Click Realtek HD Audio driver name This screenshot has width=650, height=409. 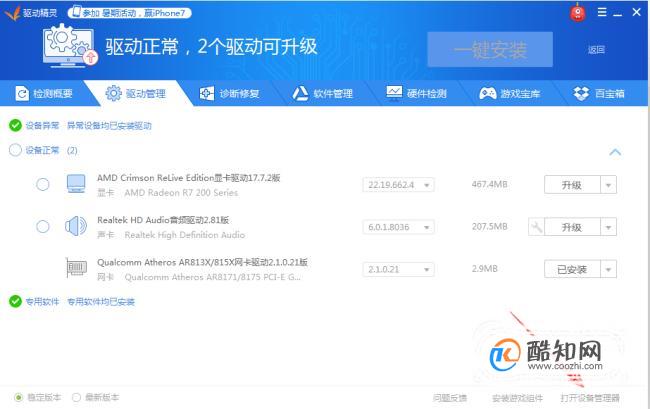point(163,220)
